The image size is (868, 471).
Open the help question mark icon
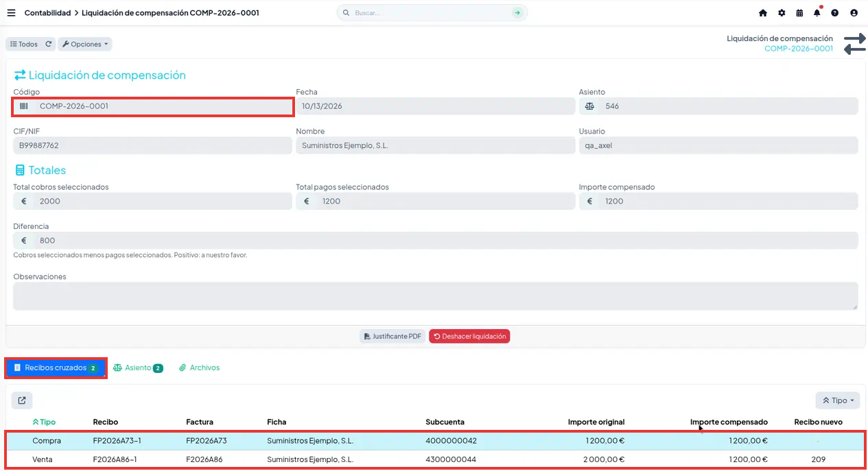(835, 13)
